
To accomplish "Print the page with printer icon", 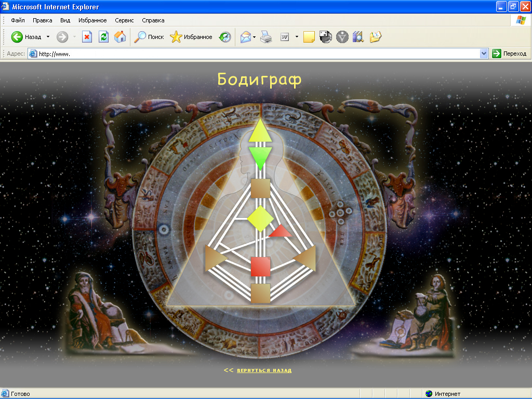I will click(x=266, y=37).
